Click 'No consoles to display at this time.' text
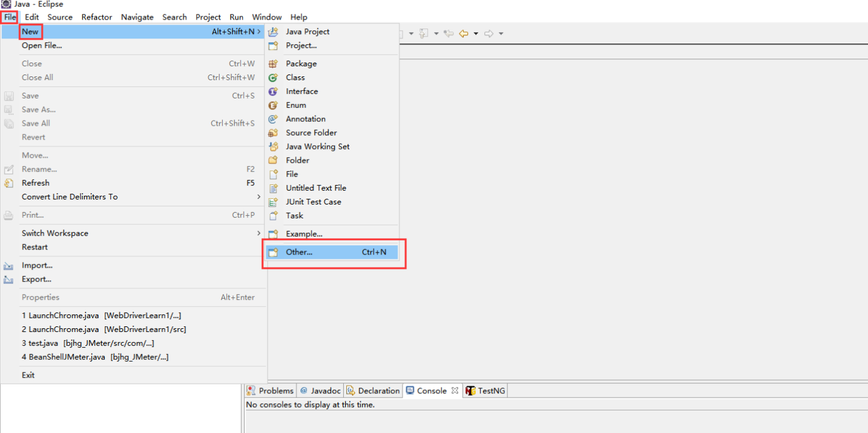868x433 pixels. 310,405
